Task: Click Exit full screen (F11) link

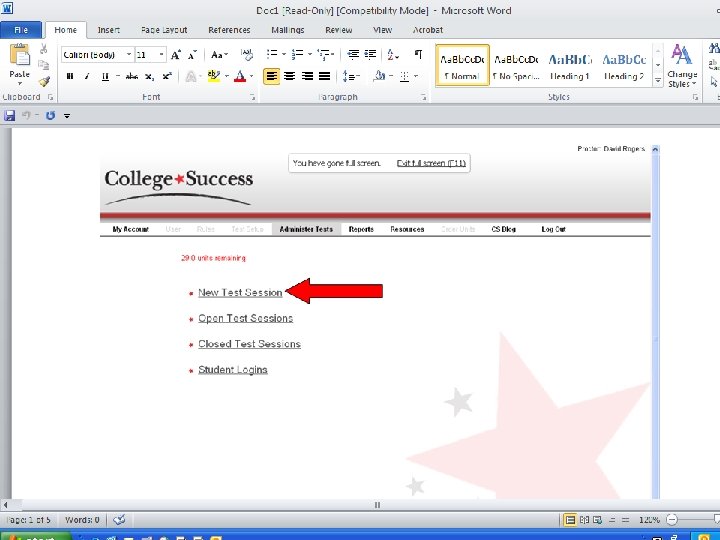Action: (431, 163)
